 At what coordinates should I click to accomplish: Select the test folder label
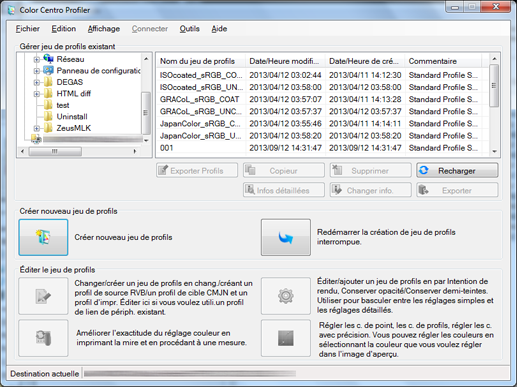(63, 105)
